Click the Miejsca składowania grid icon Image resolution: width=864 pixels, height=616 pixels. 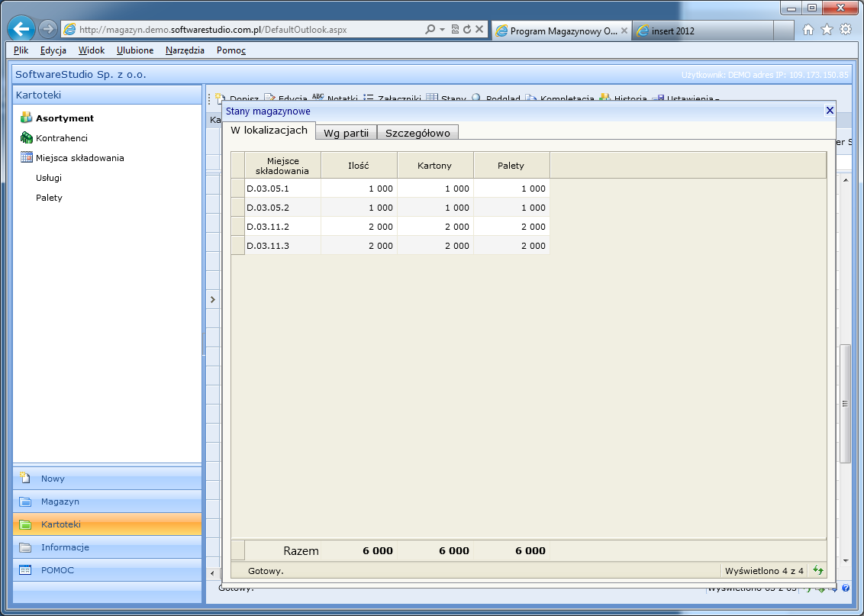(x=26, y=158)
